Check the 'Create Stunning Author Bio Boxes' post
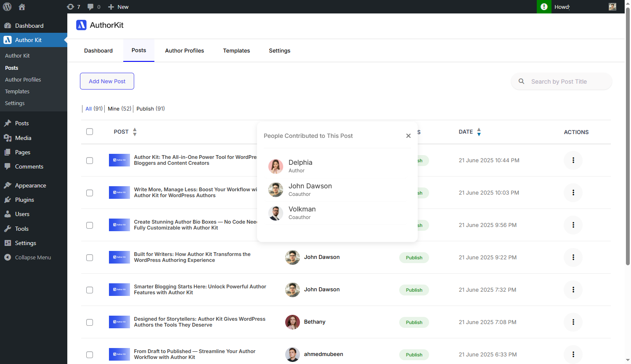This screenshot has width=631, height=364. (90, 225)
